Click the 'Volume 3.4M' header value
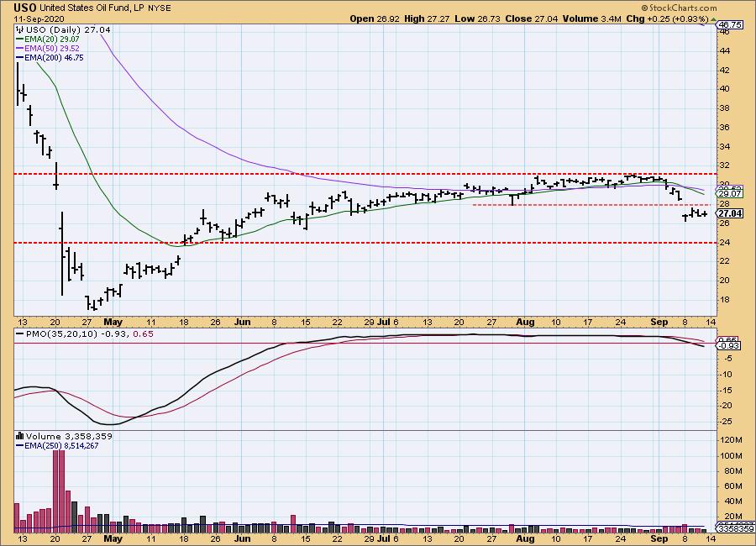Viewport: 756px width, 546px height. [591, 18]
